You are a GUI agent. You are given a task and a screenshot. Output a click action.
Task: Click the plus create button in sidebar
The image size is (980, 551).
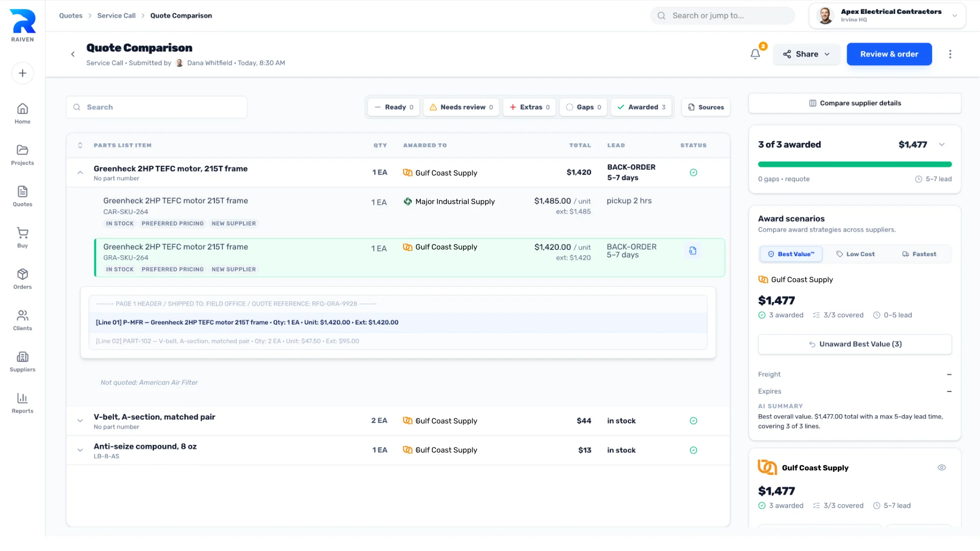pyautogui.click(x=22, y=73)
